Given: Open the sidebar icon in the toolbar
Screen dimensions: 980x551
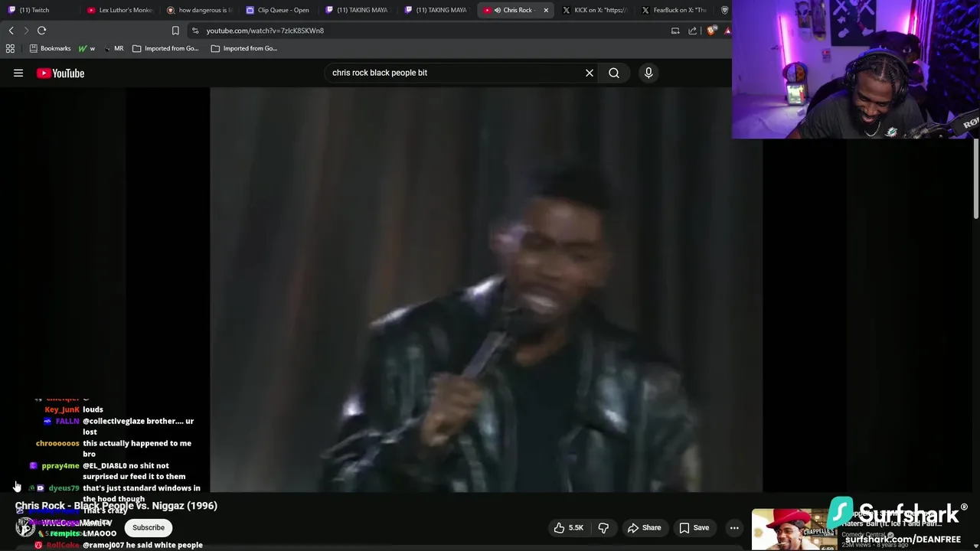Looking at the screenshot, I should pyautogui.click(x=675, y=31).
